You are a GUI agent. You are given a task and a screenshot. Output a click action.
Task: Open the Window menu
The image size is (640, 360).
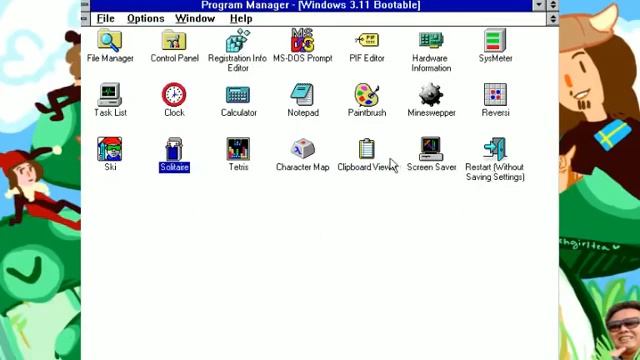click(195, 19)
